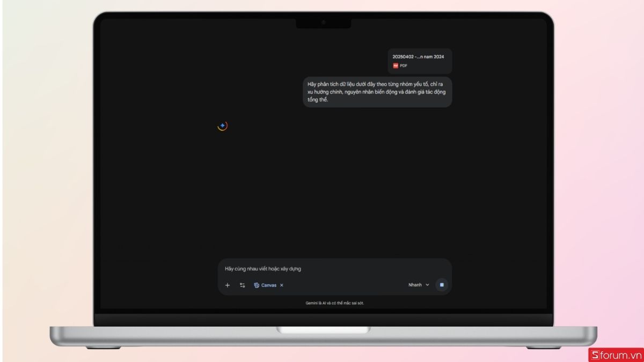Click the disclaimer 'Gemini là AI và có thể mắc sai sót'
The width and height of the screenshot is (644, 362).
click(x=335, y=303)
